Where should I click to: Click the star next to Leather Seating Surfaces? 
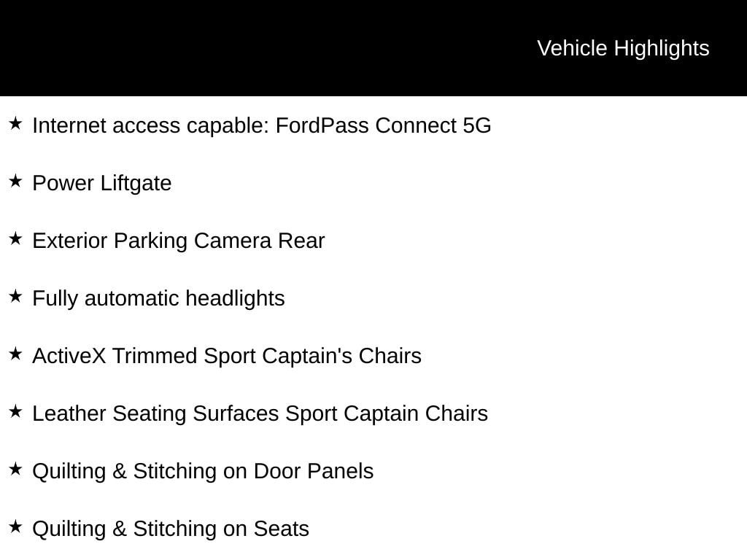[x=15, y=412]
